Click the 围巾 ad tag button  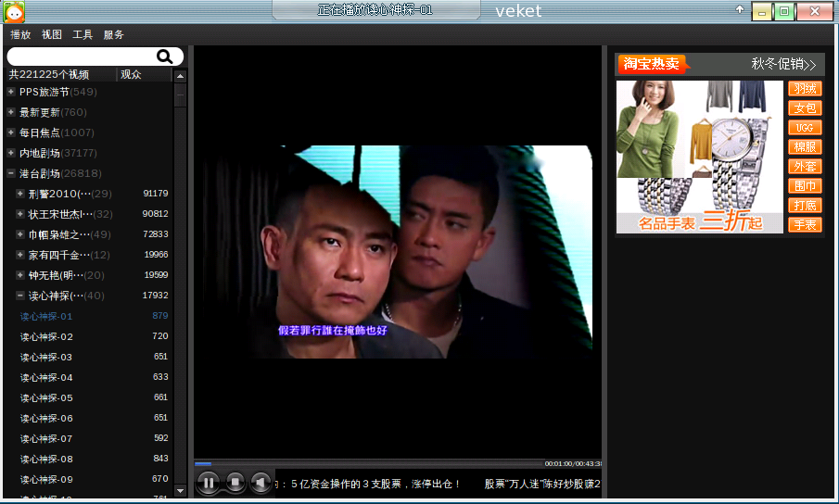(805, 186)
